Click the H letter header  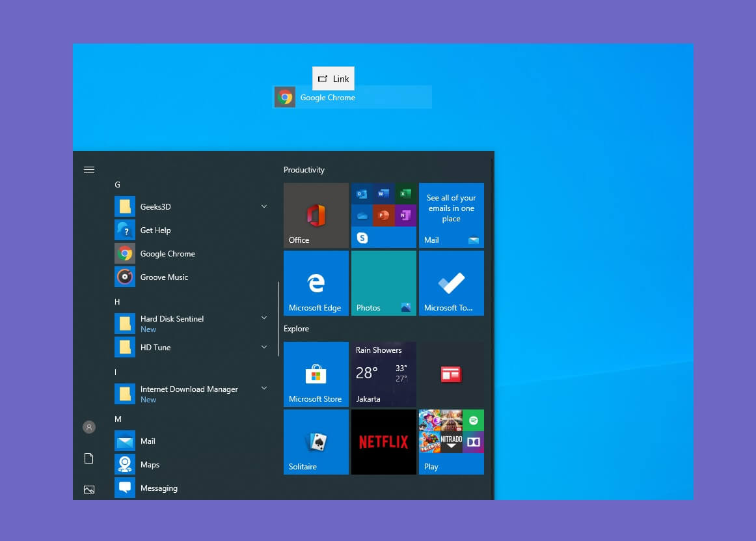coord(117,301)
